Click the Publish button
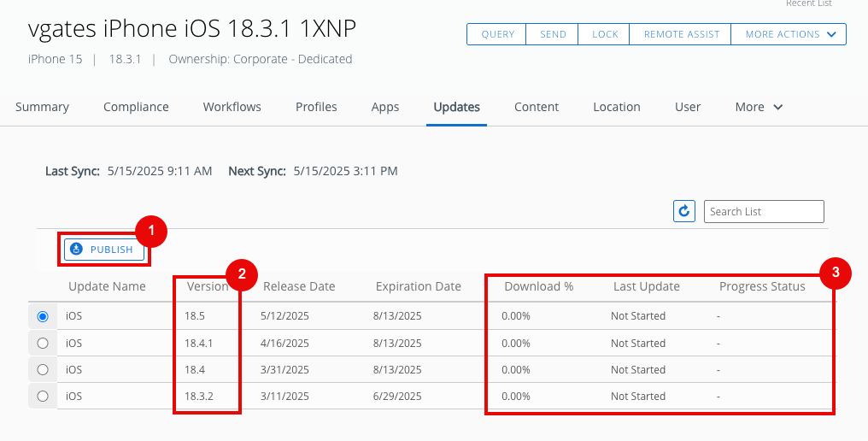868x441 pixels. click(104, 250)
